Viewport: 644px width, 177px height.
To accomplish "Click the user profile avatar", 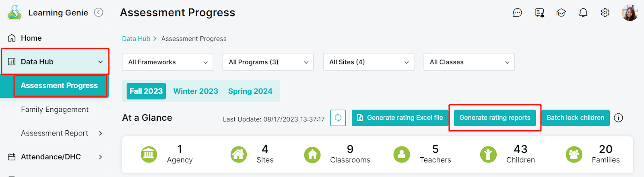I will (x=630, y=13).
